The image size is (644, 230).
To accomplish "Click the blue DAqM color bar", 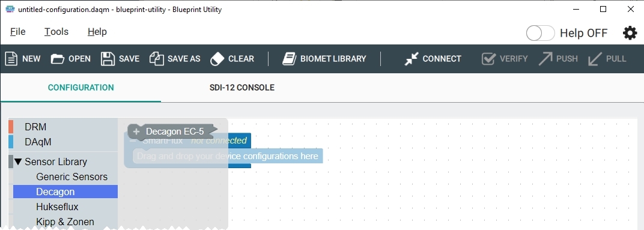I will click(11, 142).
